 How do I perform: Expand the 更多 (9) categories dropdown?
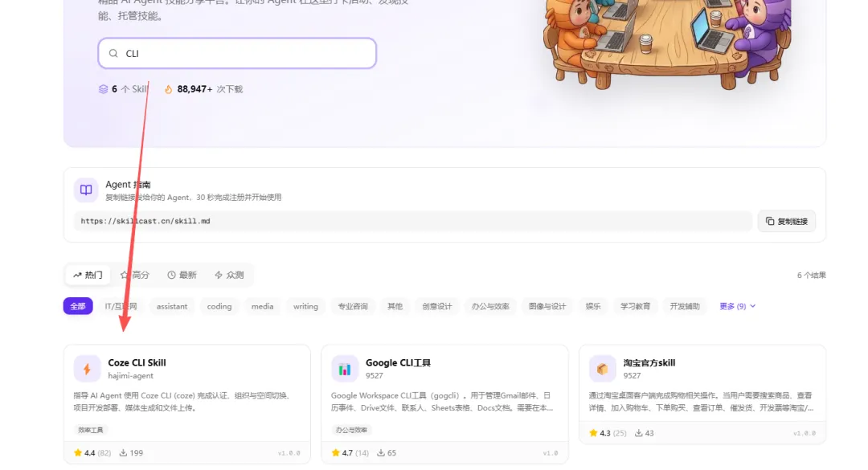pos(736,306)
